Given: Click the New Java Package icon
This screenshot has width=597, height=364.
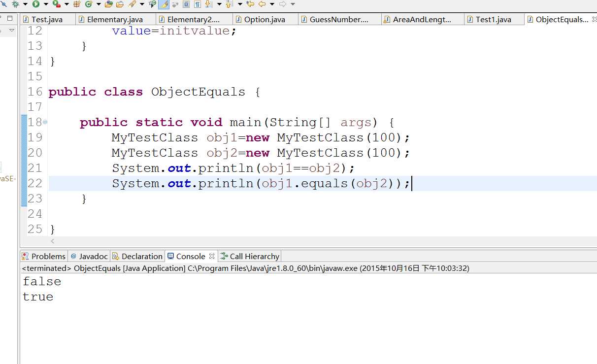Looking at the screenshot, I should (x=77, y=4).
